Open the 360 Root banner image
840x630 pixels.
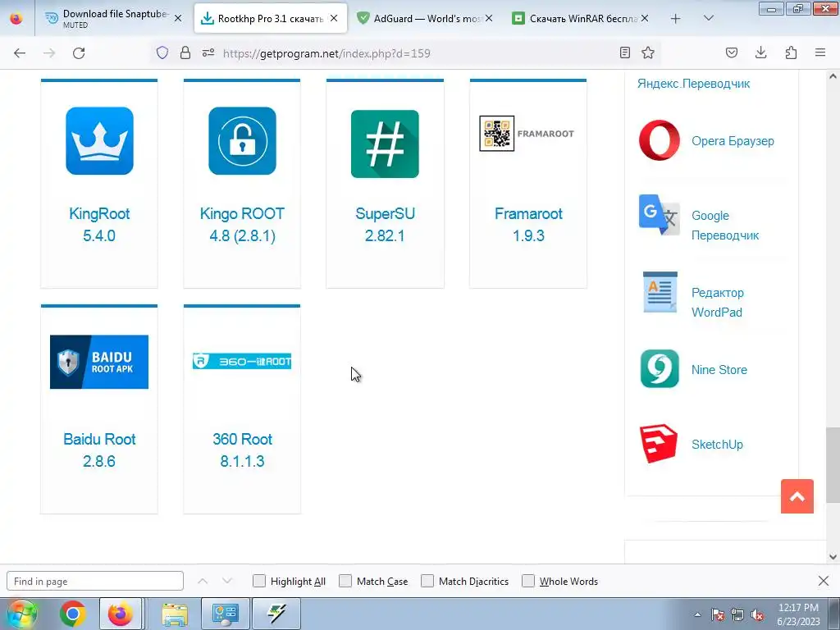242,361
